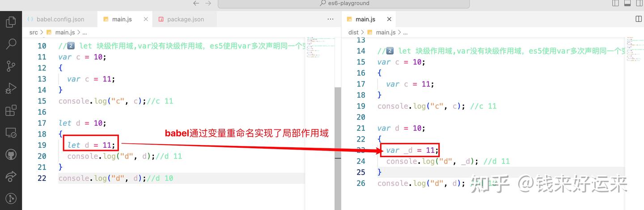Click the es6-playground command center search box

tap(343, 3)
